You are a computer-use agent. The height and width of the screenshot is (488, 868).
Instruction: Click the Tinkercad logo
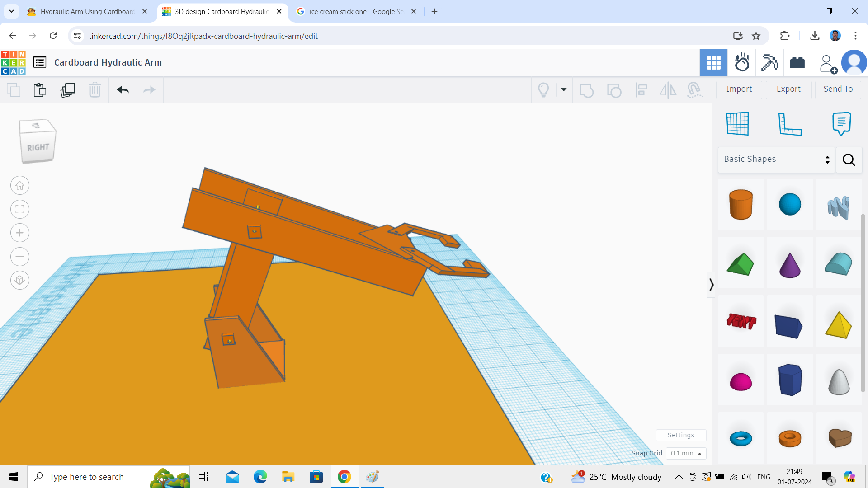14,62
